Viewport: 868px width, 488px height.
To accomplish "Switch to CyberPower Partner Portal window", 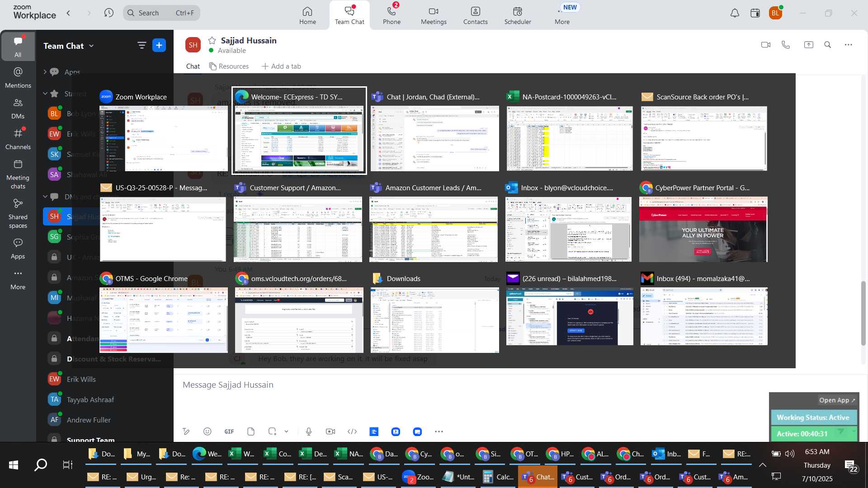I will 703,222.
